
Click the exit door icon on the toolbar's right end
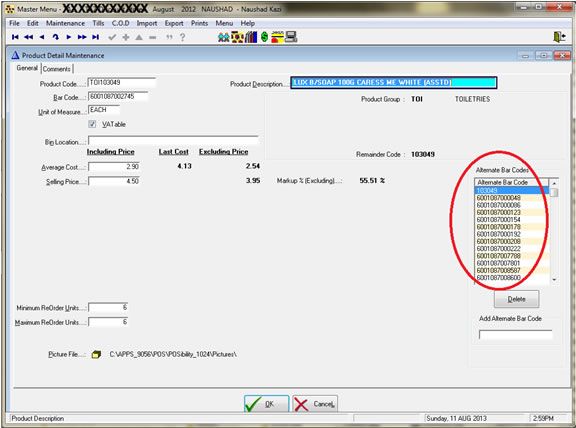pos(559,37)
